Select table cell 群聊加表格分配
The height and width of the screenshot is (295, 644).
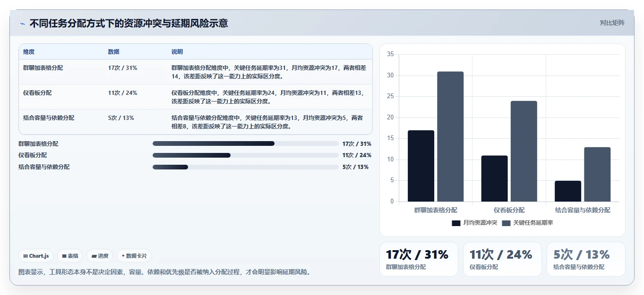tap(43, 68)
